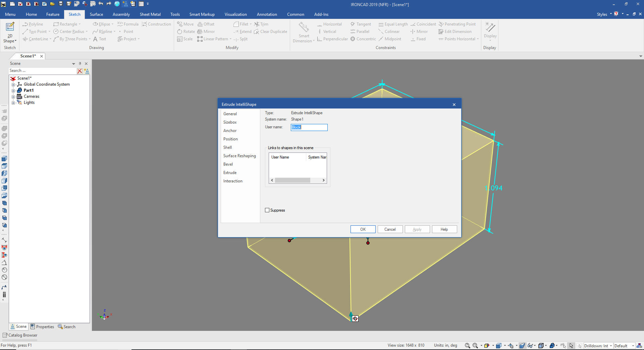Select the Trim tool
This screenshot has width=644, height=350.
click(261, 24)
